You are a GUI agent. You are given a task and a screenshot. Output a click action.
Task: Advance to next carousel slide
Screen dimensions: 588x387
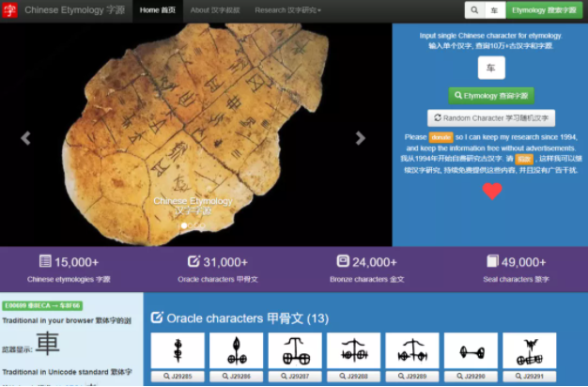(361, 138)
